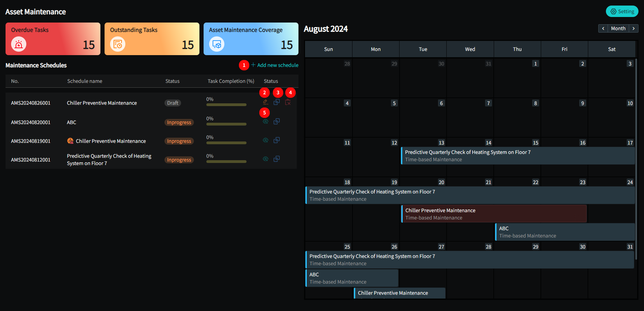The width and height of the screenshot is (644, 311).
Task: Select August 10 in calendar
Action: (630, 103)
